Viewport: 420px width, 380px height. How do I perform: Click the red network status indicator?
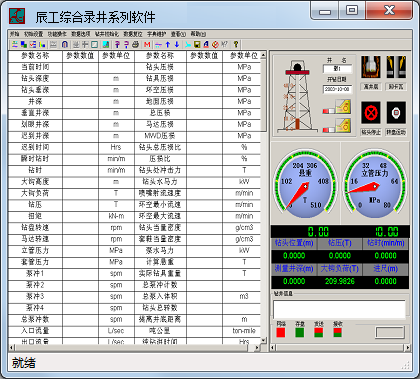coord(281,332)
